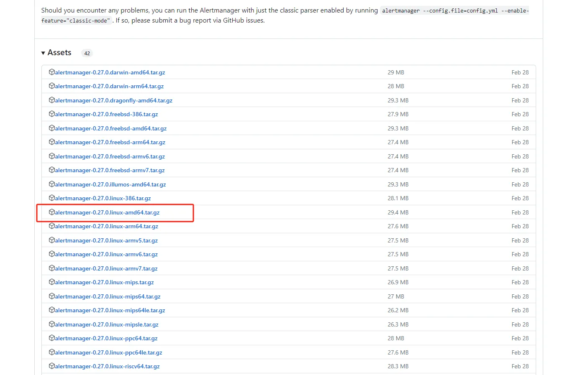588x375 pixels.
Task: Click package icon beside linux-mips64le tarball
Action: [52, 310]
